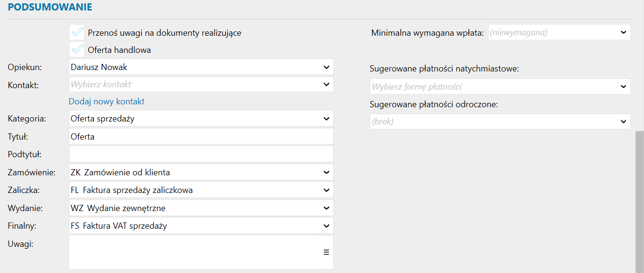Expand 'Sugerowane płatności odroczone' dropdown

623,121
